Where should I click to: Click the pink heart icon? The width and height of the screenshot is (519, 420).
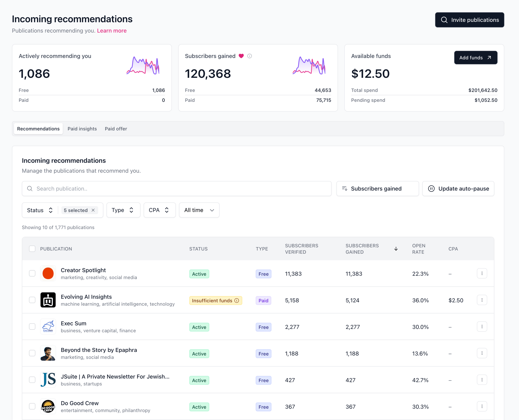pos(241,56)
